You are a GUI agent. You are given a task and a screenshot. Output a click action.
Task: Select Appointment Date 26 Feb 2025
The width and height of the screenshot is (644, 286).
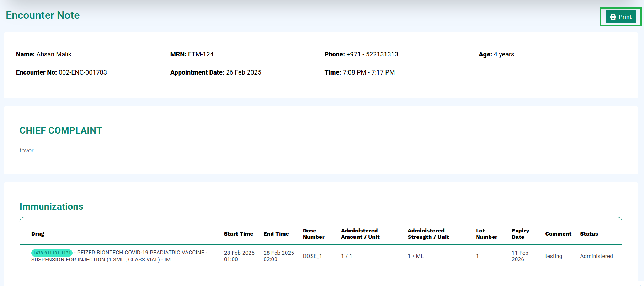(216, 72)
